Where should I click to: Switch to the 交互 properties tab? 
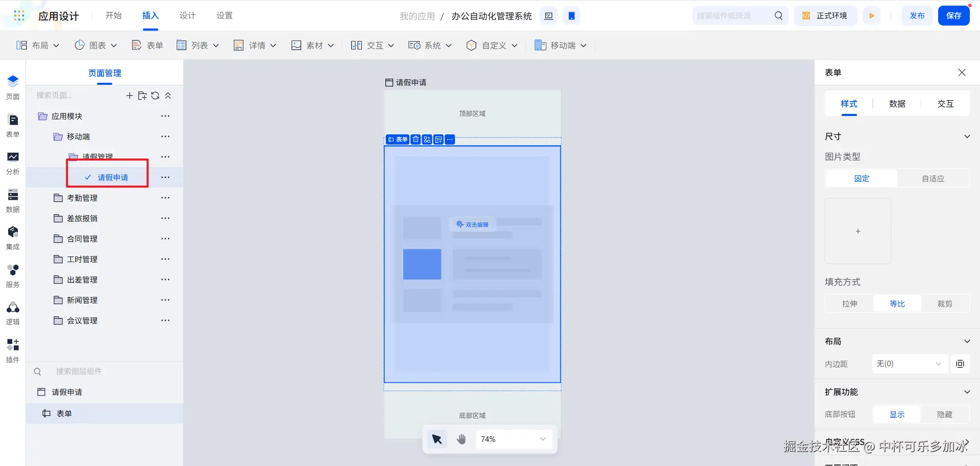[x=945, y=104]
